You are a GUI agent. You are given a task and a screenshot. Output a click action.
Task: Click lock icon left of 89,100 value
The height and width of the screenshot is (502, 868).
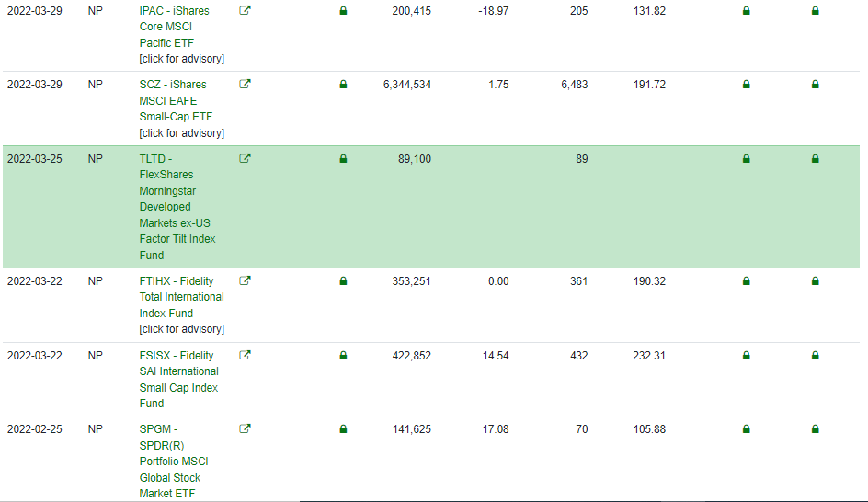(343, 159)
